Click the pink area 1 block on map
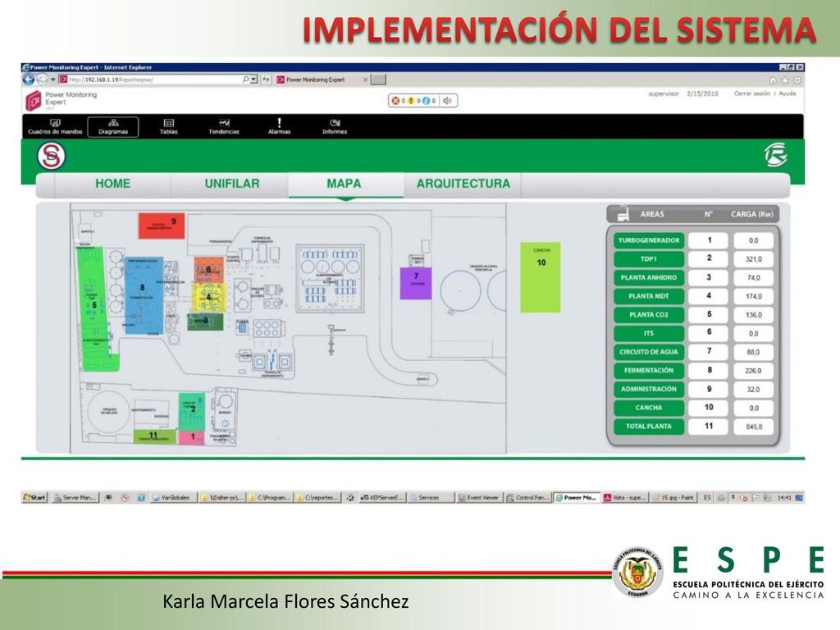The width and height of the screenshot is (840, 630). 191,437
